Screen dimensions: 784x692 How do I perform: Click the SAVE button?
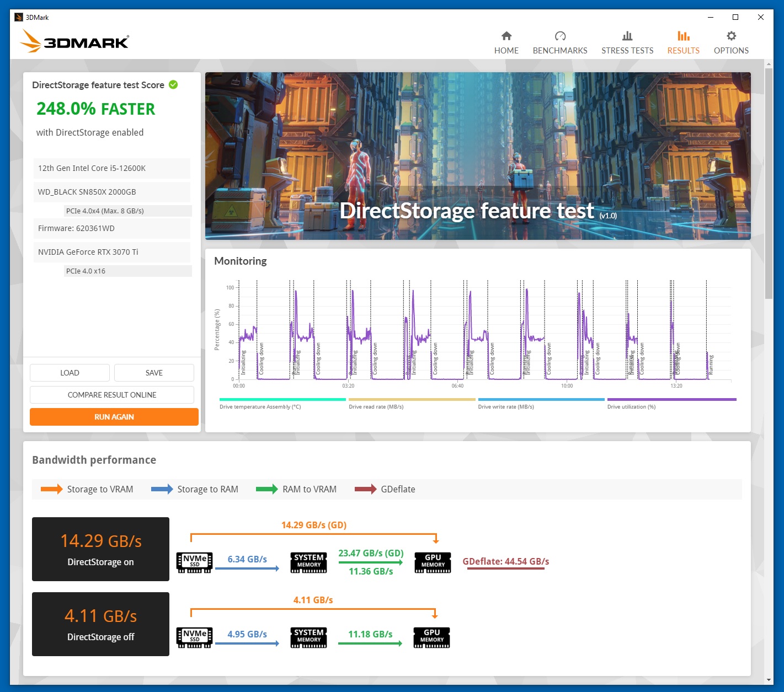154,373
